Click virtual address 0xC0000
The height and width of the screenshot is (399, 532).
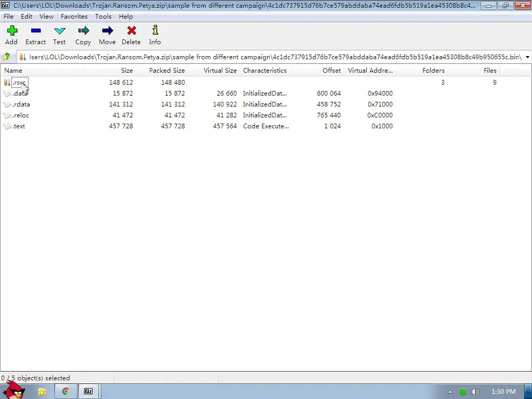tap(380, 115)
